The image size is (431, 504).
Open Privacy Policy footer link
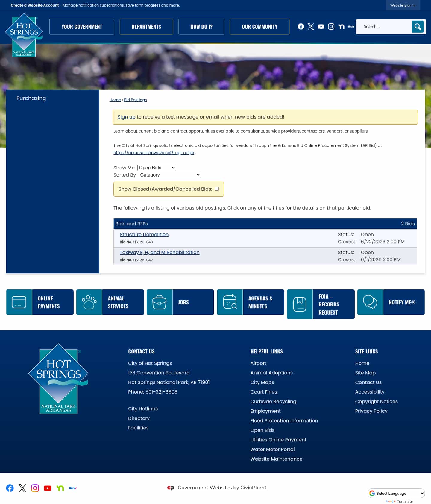371,411
